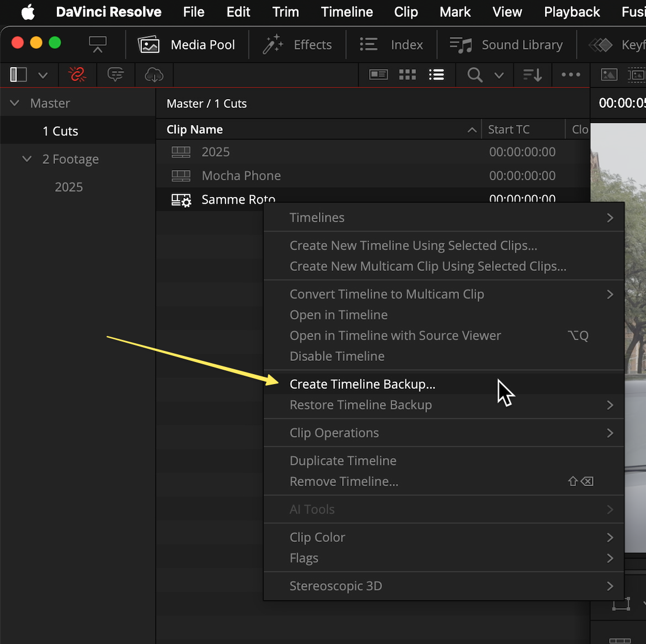This screenshot has width=646, height=644.
Task: Choose Duplicate Timeline
Action: coord(444,461)
